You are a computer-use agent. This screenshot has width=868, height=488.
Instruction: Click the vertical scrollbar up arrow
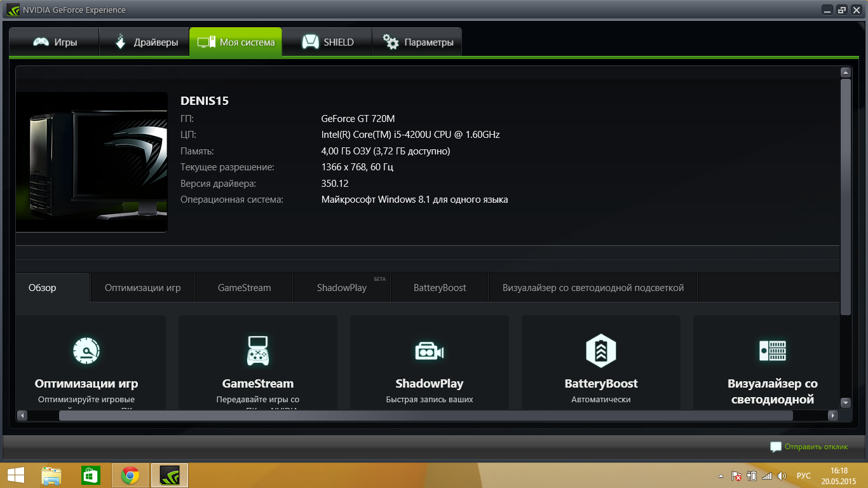(x=845, y=72)
